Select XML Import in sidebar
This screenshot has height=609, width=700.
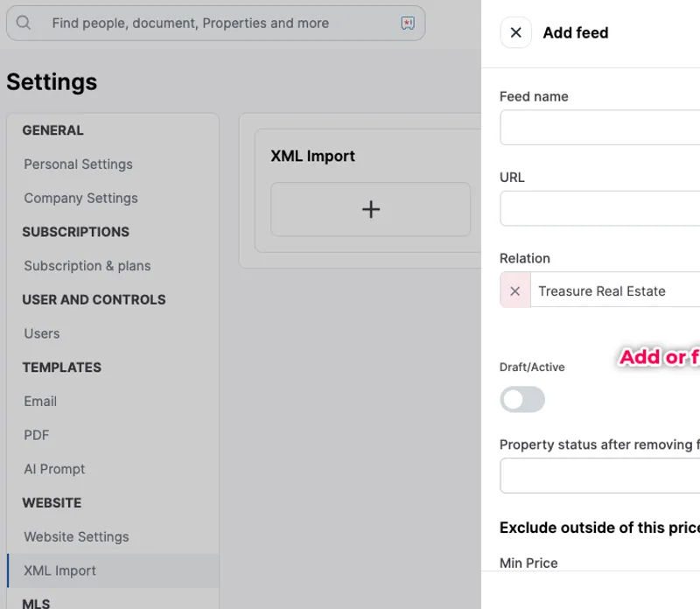click(x=60, y=570)
